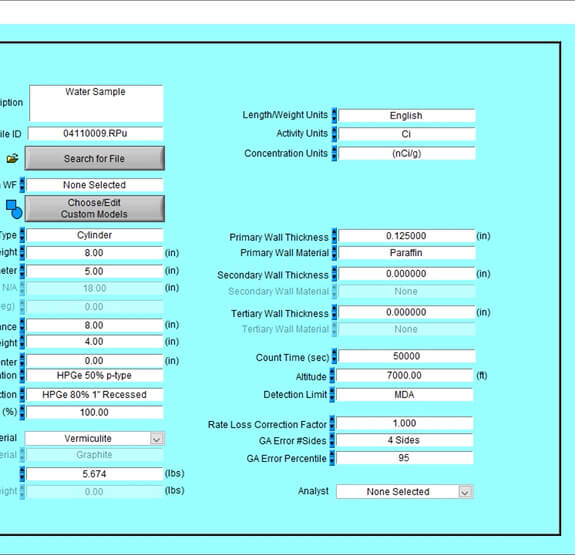This screenshot has width=575, height=555.
Task: Click the stepper left of None Selected WF
Action: pyautogui.click(x=22, y=185)
